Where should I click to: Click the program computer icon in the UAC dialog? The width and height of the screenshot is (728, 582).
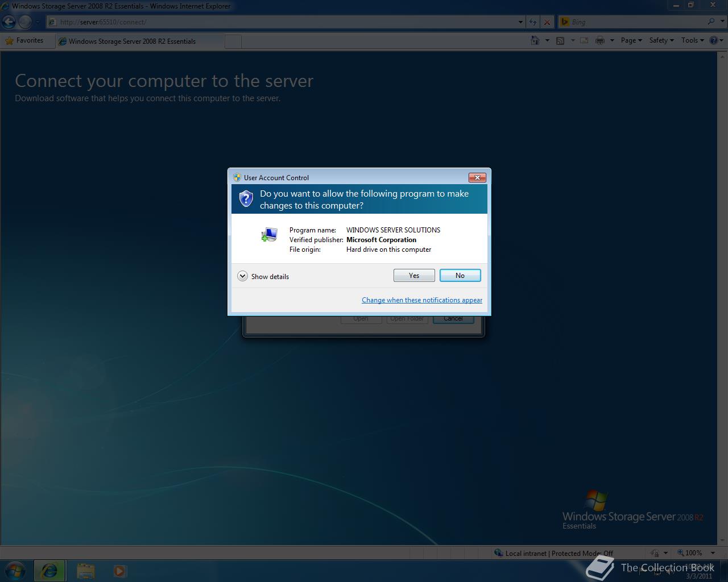(x=269, y=234)
